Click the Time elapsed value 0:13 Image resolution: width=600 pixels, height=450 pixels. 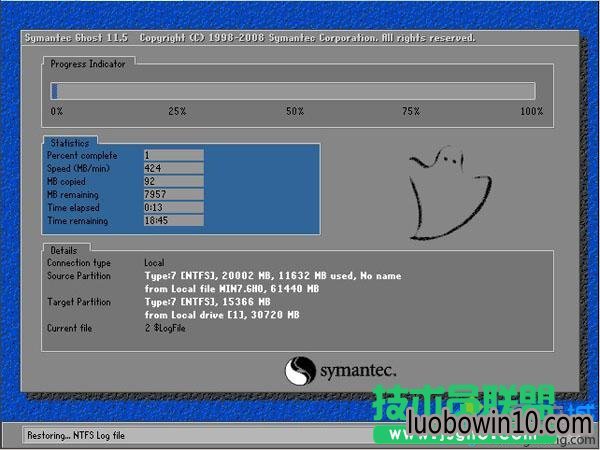pos(174,207)
